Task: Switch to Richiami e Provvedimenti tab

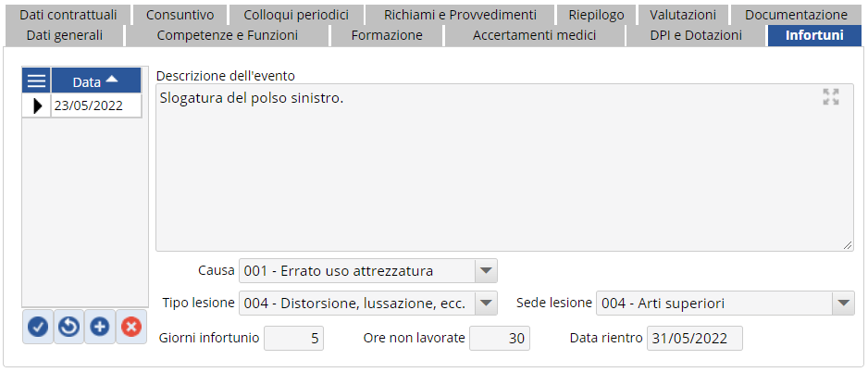Action: point(460,15)
